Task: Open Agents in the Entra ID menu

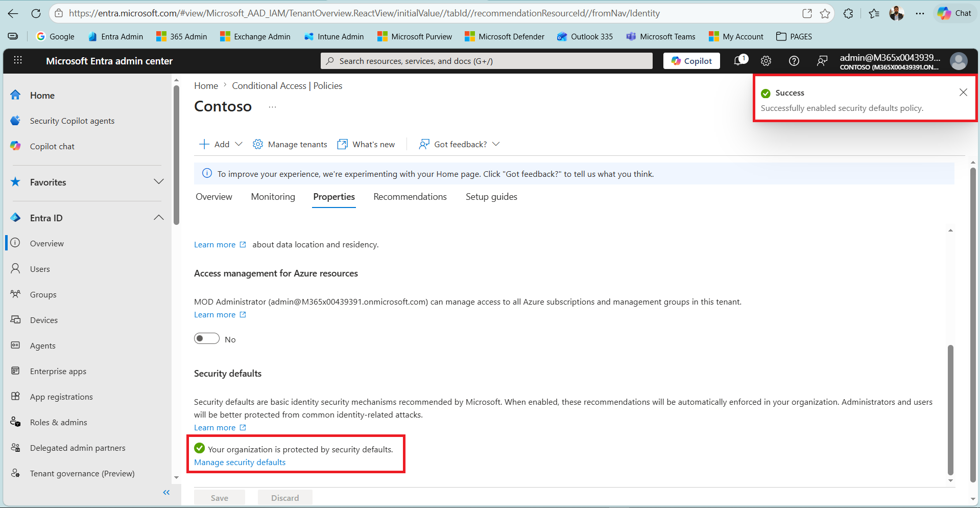Action: tap(43, 345)
